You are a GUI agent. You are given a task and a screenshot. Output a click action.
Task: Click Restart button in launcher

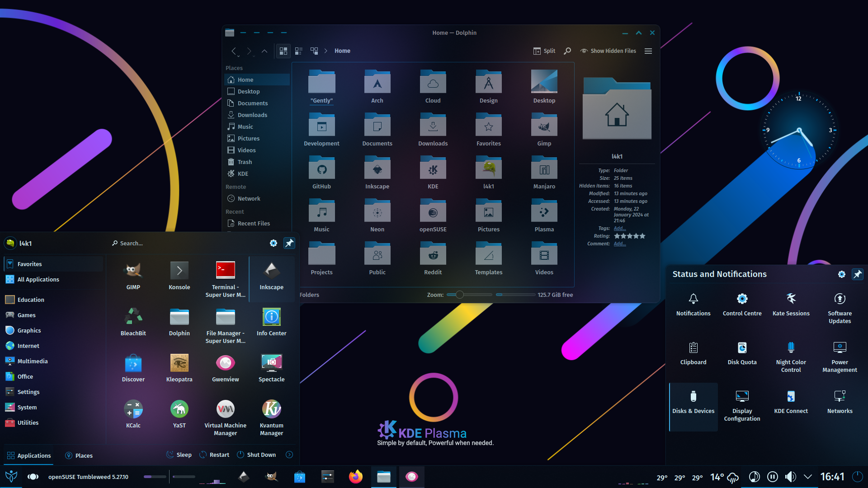coord(214,455)
